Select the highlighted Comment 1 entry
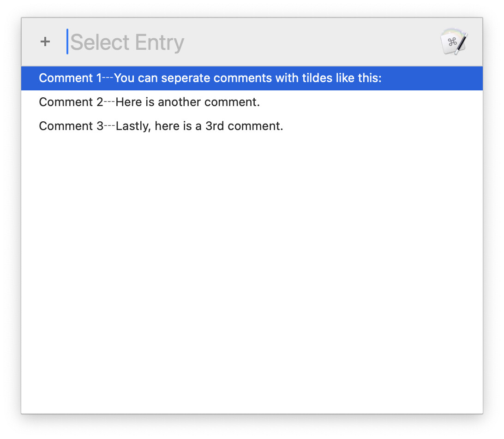Screen dimensions: 504x439 (252, 78)
